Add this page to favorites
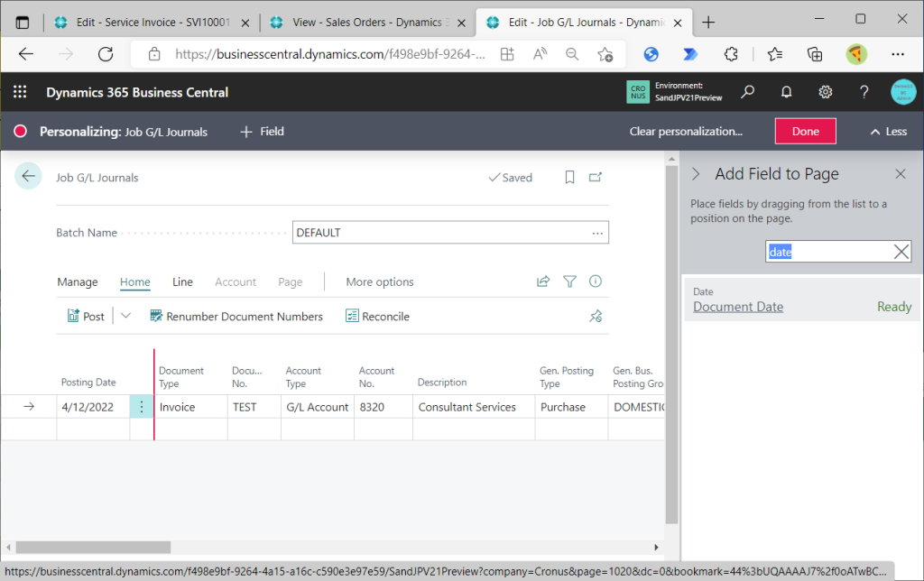The width and height of the screenshot is (924, 581). tap(605, 54)
